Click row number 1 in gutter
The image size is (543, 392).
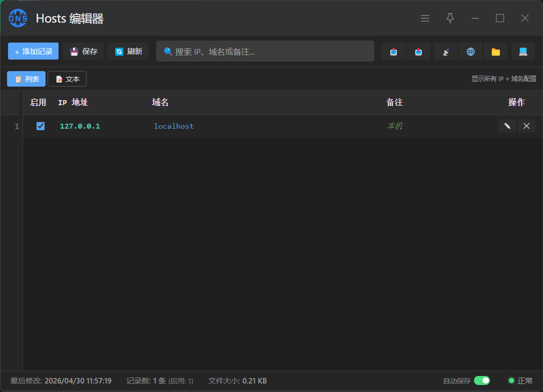(x=17, y=126)
